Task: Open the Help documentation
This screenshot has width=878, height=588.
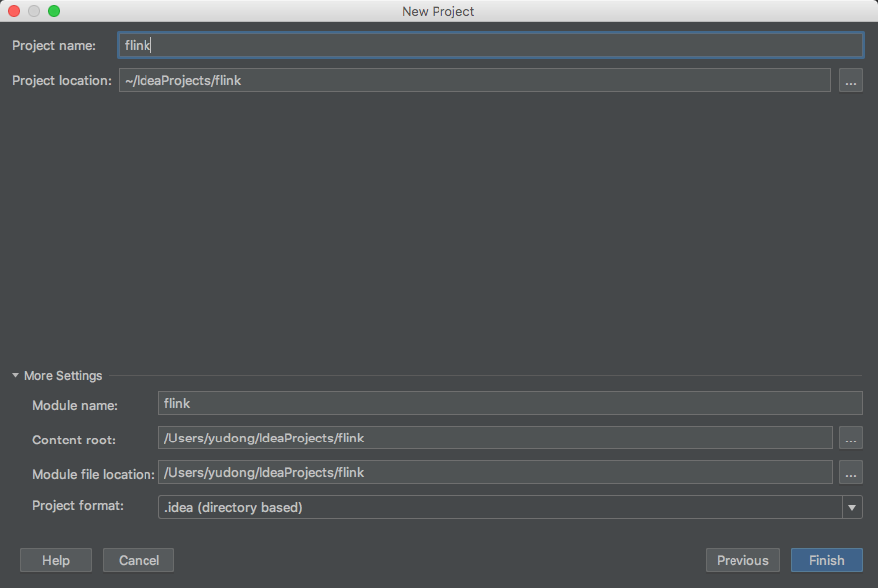Action: tap(55, 560)
